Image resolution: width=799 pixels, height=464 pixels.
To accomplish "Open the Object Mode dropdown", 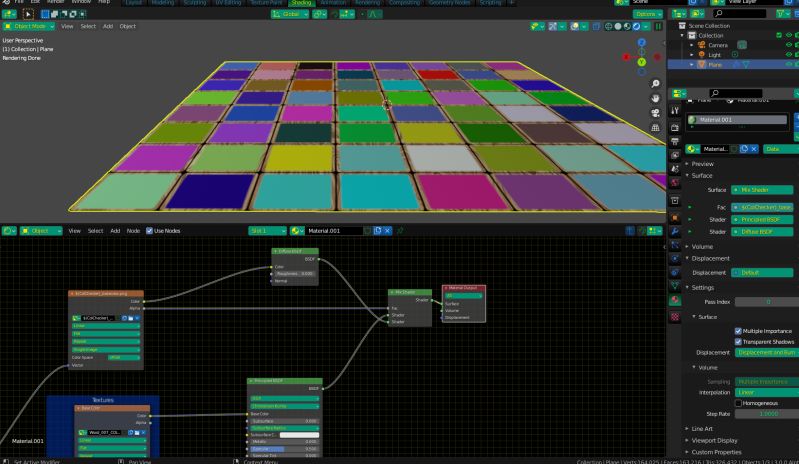I will pyautogui.click(x=29, y=26).
